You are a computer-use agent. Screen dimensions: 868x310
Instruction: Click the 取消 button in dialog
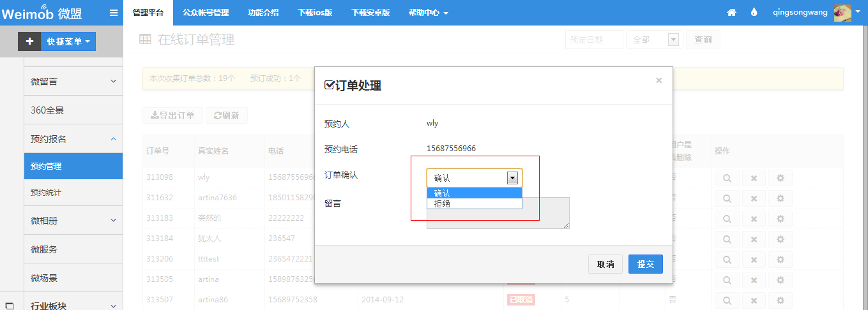pyautogui.click(x=605, y=264)
